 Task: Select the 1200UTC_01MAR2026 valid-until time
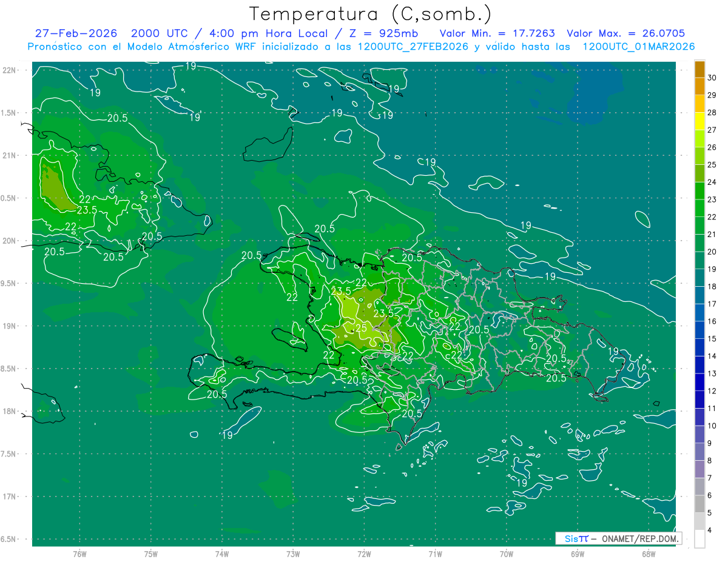[638, 47]
